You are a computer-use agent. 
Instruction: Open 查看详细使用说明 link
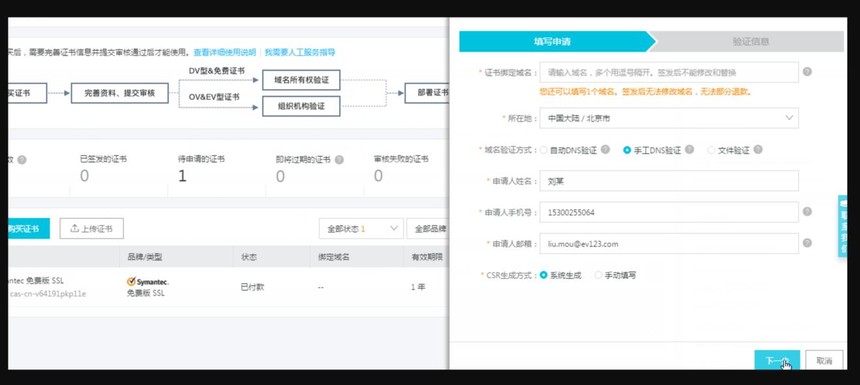224,53
